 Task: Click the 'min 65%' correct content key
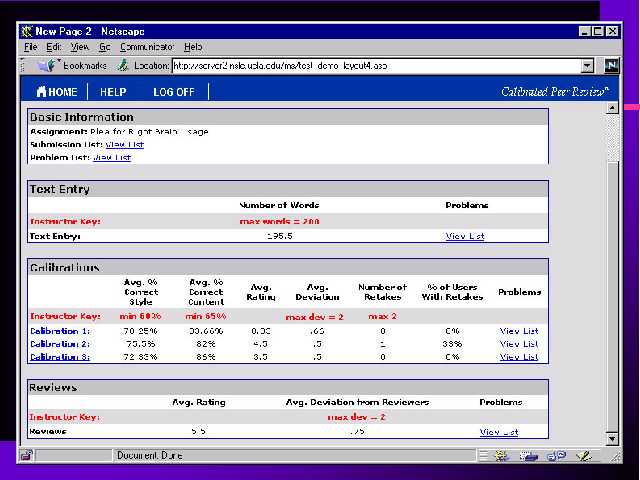(206, 316)
